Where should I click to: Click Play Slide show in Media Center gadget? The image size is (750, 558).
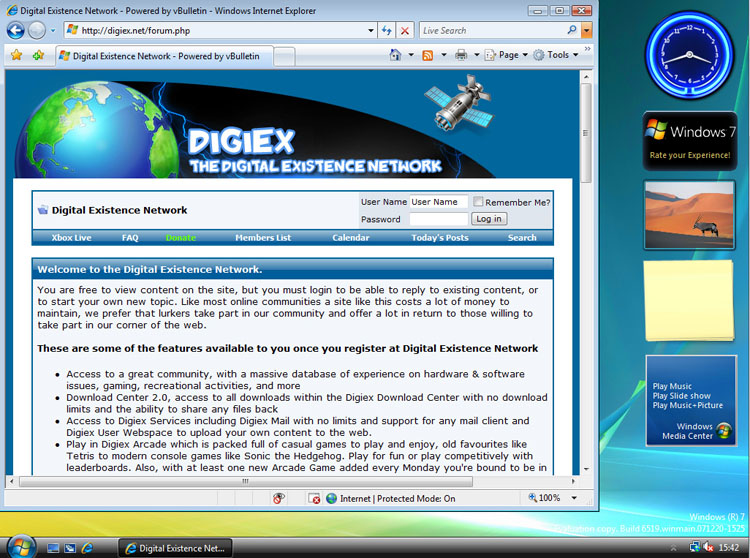[681, 396]
